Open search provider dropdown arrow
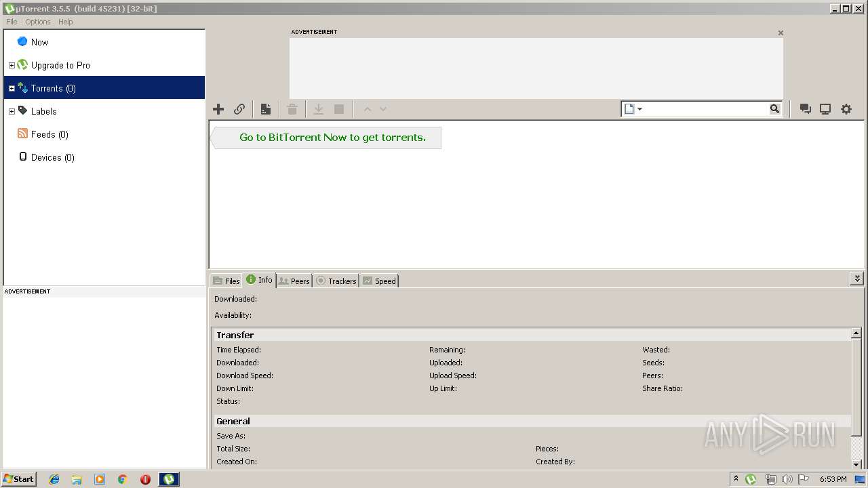The width and height of the screenshot is (868, 488). pyautogui.click(x=639, y=109)
